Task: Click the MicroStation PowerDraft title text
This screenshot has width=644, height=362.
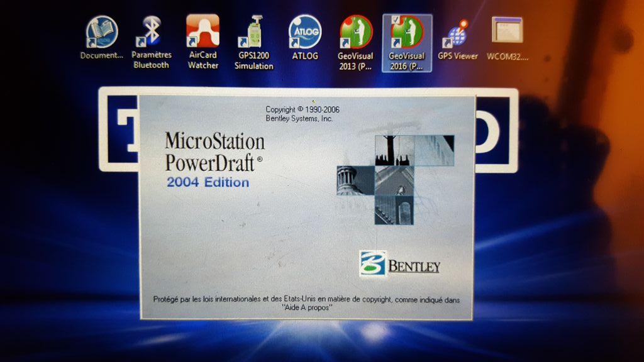Action: [214, 152]
